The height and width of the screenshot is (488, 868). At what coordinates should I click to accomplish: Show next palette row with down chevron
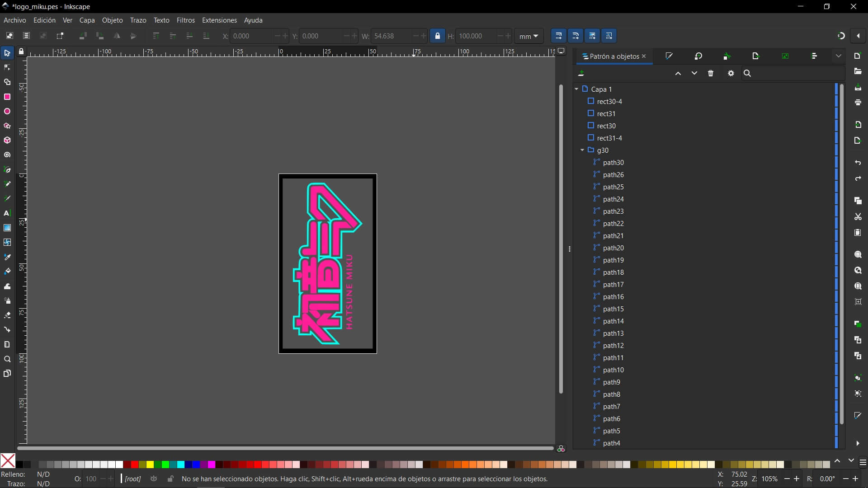[x=851, y=460]
